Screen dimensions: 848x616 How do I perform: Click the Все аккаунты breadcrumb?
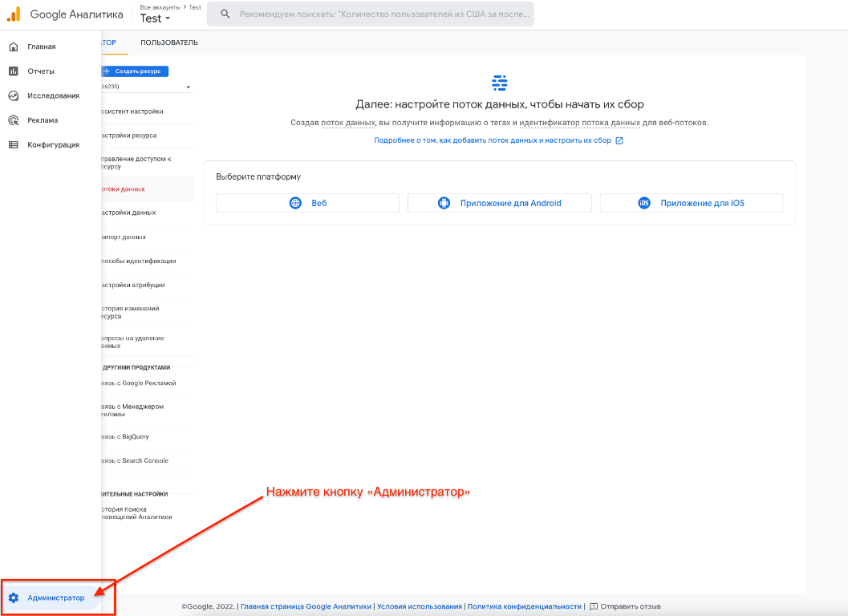coord(160,7)
